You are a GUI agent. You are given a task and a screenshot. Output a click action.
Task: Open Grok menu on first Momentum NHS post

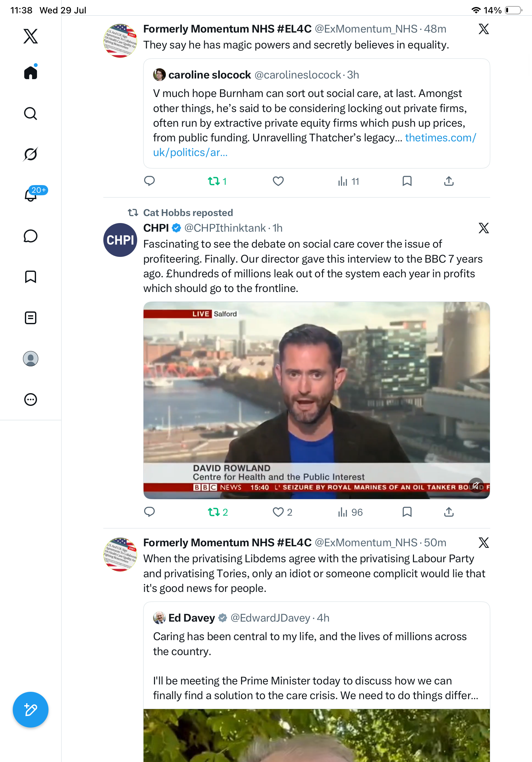tap(484, 29)
